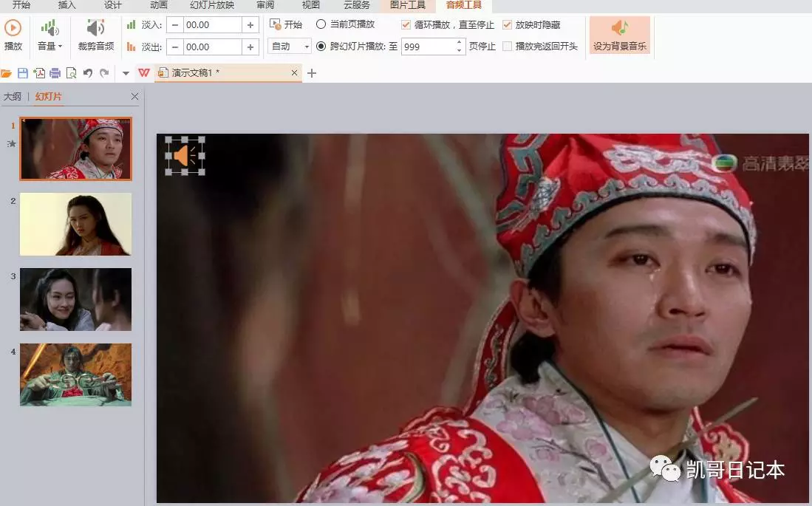Open the 幻灯片放映 ribbon tab
This screenshot has height=506, width=812.
point(212,5)
